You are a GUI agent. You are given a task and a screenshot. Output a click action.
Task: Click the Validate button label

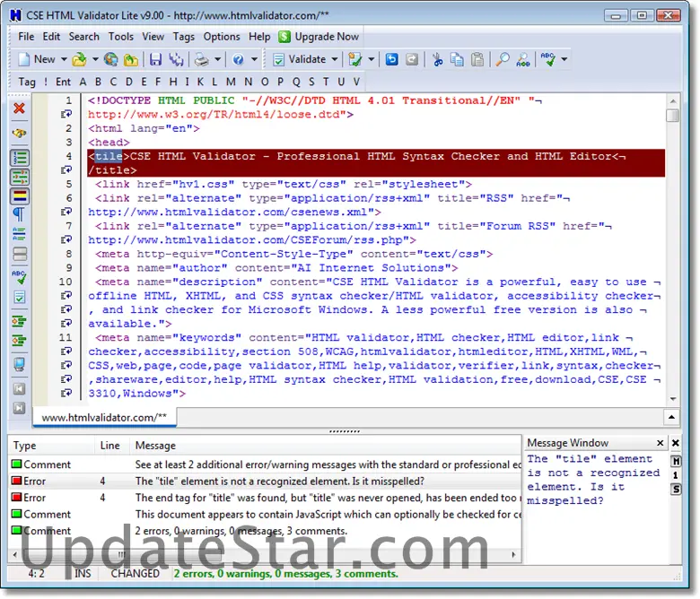click(307, 59)
